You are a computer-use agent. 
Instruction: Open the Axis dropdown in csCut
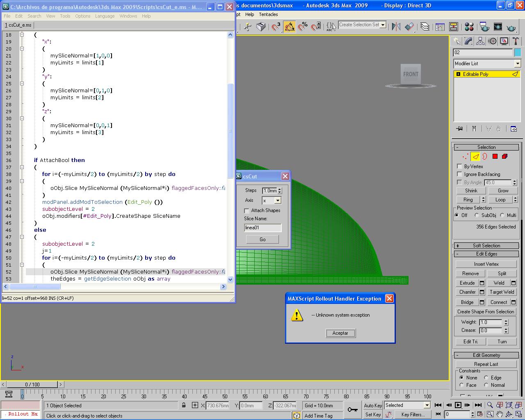point(278,201)
